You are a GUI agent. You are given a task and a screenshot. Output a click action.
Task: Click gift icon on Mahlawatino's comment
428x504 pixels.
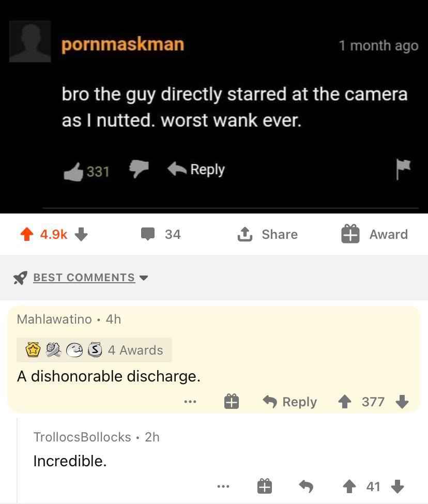(x=232, y=402)
